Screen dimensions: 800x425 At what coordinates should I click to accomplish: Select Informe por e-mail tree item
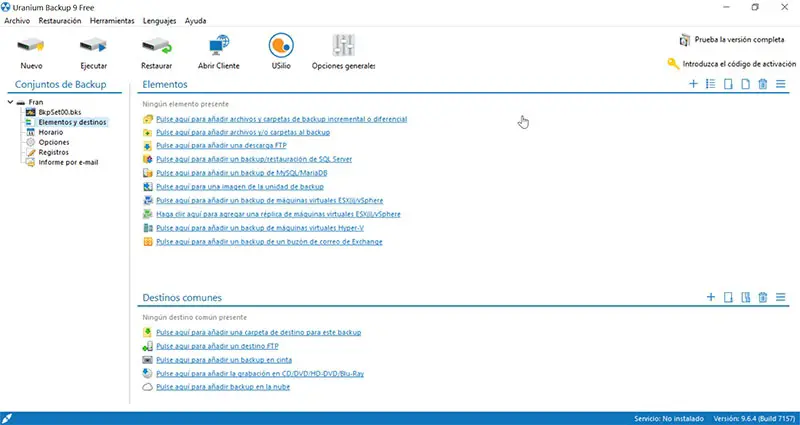(68, 162)
